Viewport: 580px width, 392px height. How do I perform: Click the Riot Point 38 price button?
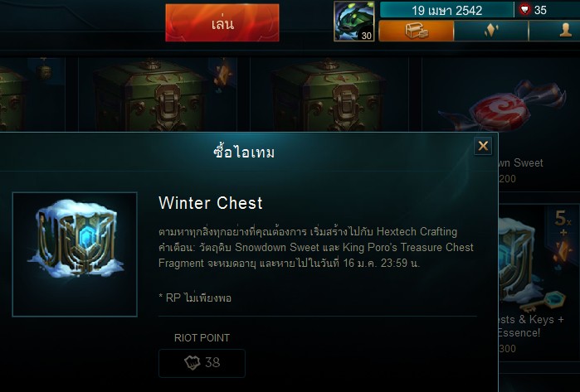202,363
